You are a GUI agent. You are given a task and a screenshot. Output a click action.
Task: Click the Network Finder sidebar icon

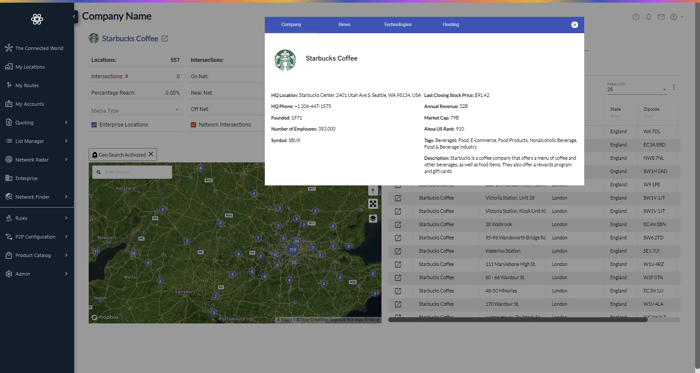[x=8, y=197]
